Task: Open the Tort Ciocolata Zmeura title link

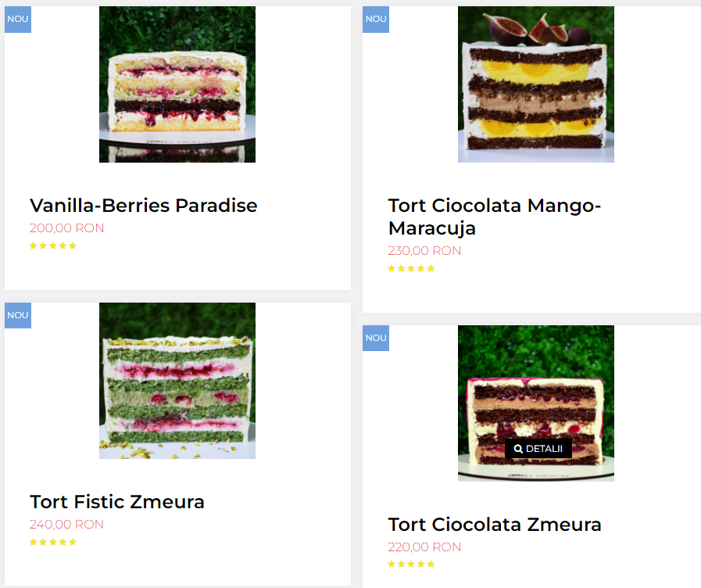Action: pyautogui.click(x=495, y=525)
